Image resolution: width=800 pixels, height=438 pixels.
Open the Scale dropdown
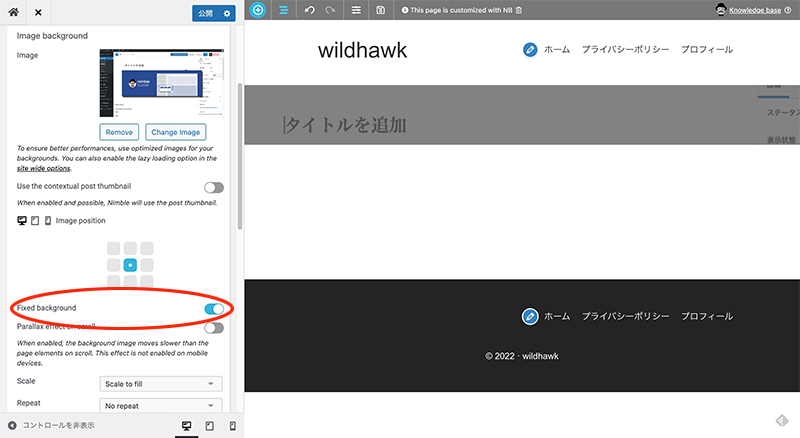tap(161, 383)
